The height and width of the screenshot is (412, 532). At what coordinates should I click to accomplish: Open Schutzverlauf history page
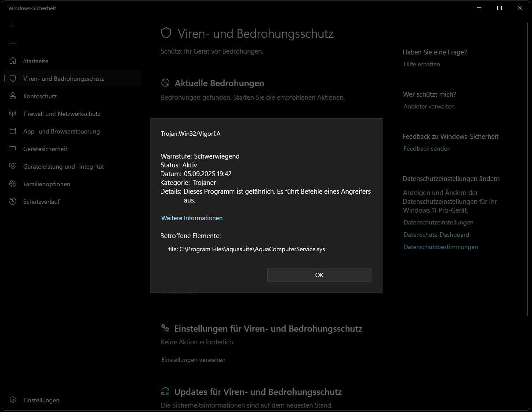(x=41, y=202)
